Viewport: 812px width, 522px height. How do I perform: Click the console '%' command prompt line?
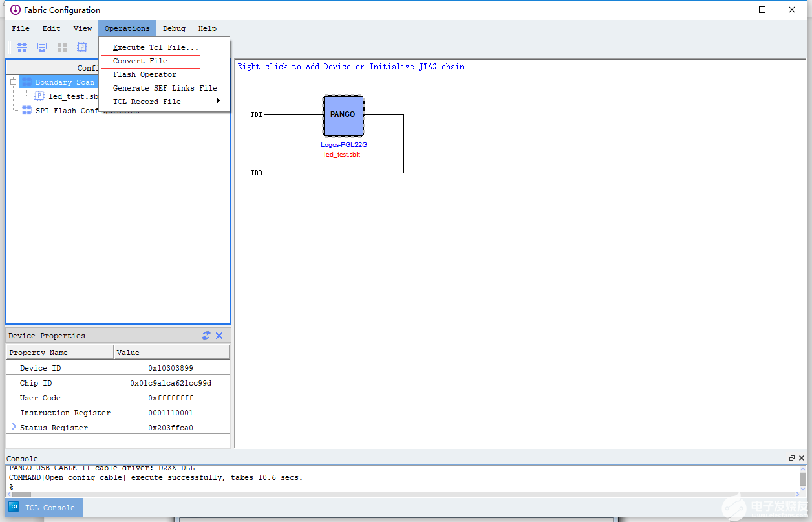[11, 486]
